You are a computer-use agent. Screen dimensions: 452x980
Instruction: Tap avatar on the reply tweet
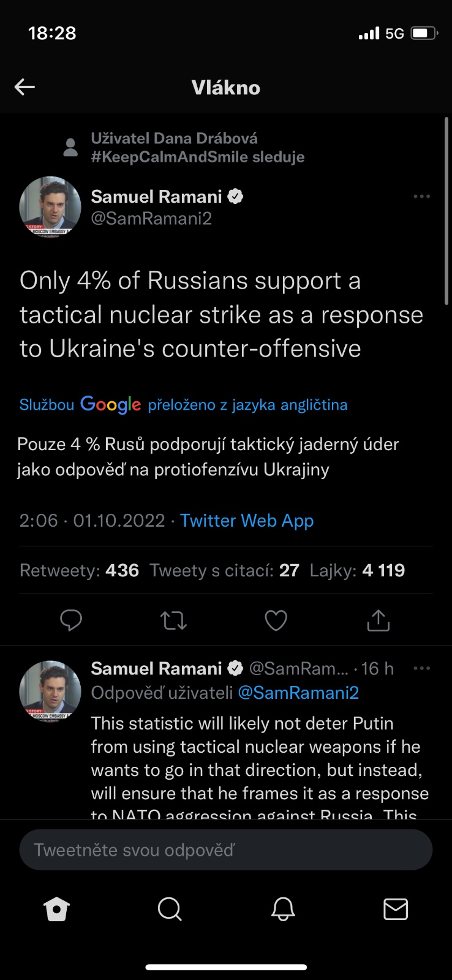pyautogui.click(x=50, y=691)
